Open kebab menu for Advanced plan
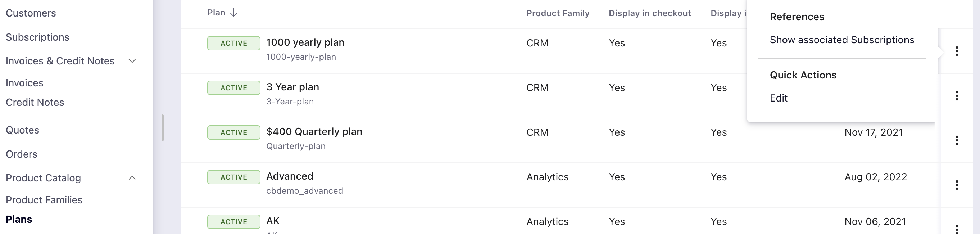This screenshot has width=980, height=234. tap(956, 185)
